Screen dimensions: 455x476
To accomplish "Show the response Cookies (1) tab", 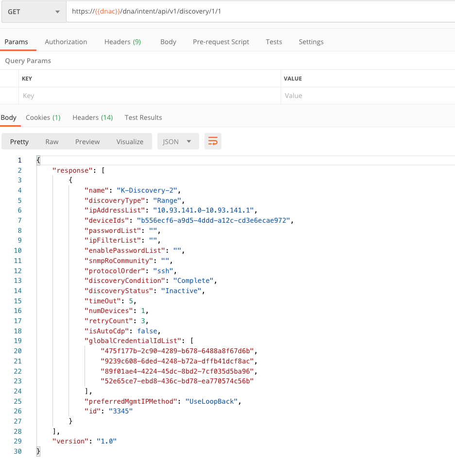I will [43, 117].
